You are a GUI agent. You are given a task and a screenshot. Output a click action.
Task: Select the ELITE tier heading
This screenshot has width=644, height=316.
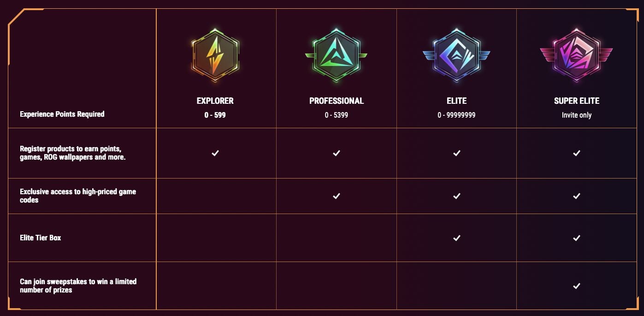(456, 101)
